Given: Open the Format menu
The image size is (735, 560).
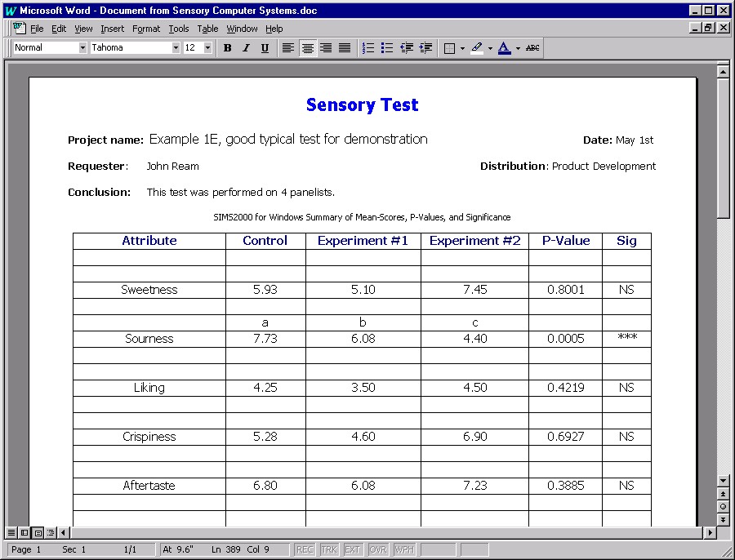Looking at the screenshot, I should 146,29.
